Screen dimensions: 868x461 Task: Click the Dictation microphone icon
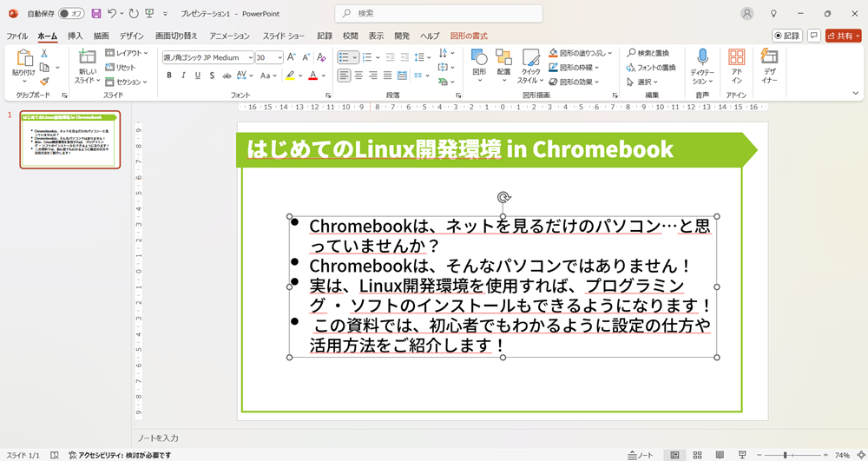pos(702,57)
